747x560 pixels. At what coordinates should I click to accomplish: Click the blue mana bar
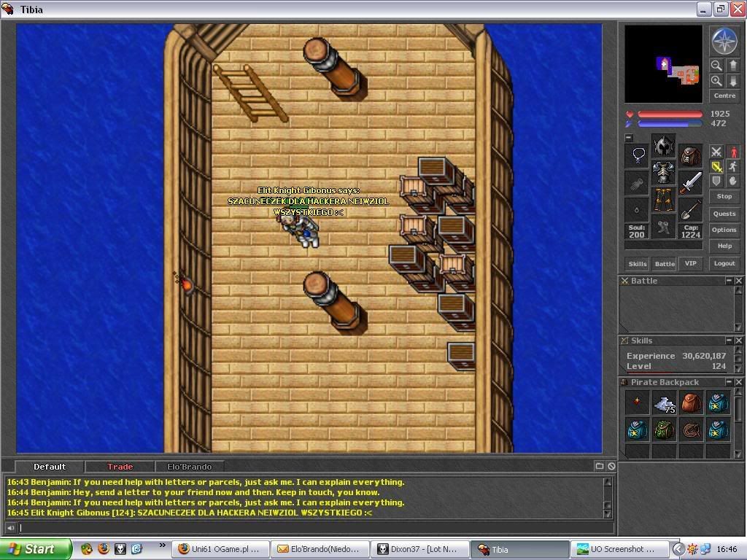click(670, 124)
